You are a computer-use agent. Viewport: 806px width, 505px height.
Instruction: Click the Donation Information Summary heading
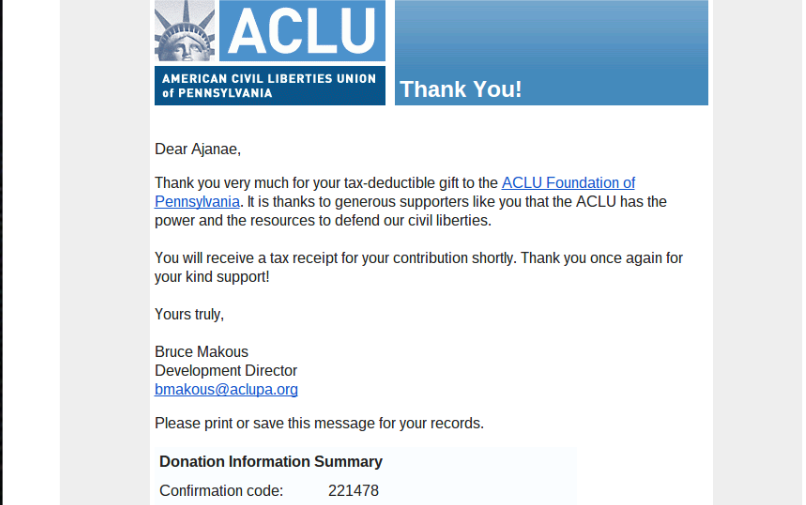(x=271, y=462)
